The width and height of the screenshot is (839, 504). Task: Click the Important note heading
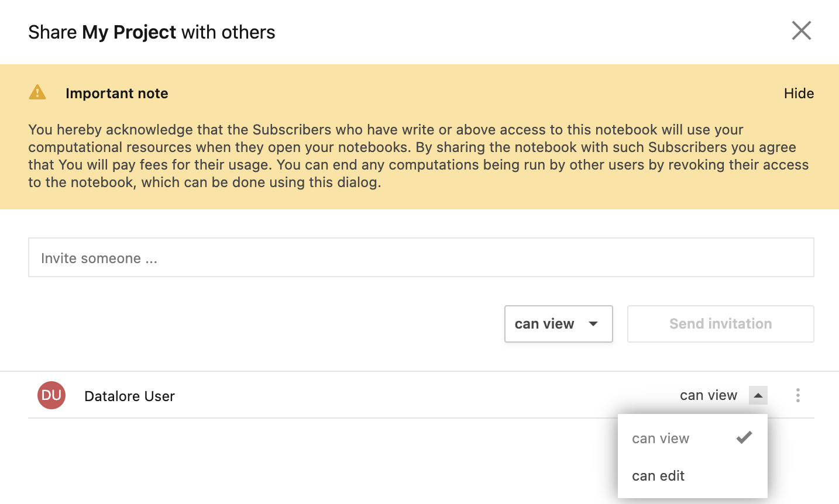tap(117, 94)
